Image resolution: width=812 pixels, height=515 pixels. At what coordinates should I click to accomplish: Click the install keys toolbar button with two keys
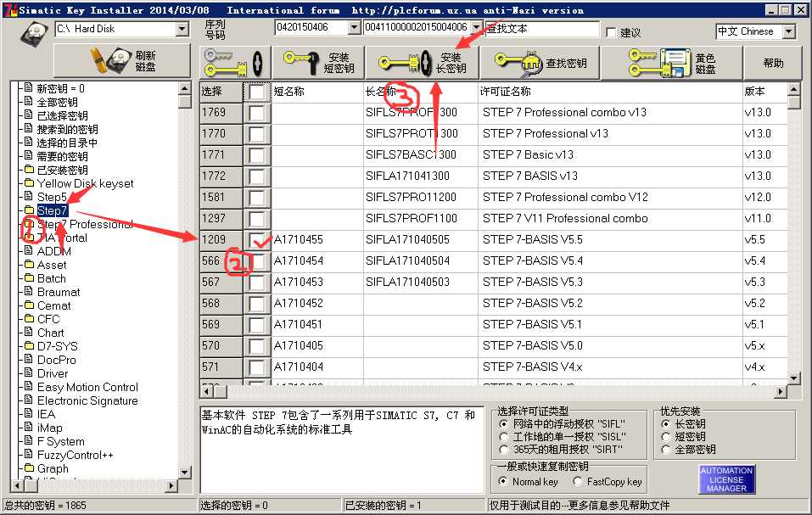pos(234,63)
